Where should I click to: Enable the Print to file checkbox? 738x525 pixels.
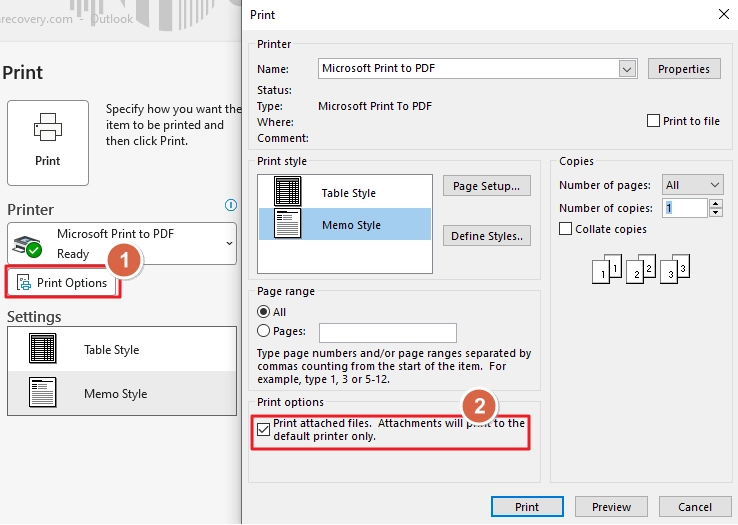coord(653,121)
